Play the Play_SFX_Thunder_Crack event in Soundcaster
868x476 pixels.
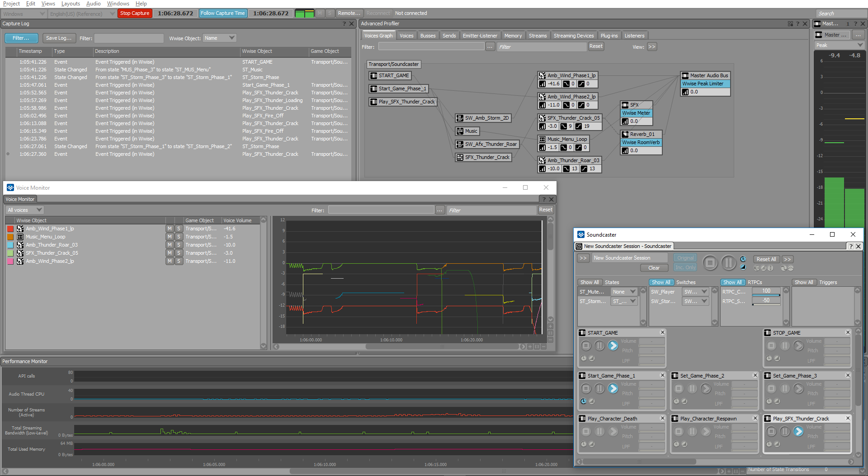point(798,432)
